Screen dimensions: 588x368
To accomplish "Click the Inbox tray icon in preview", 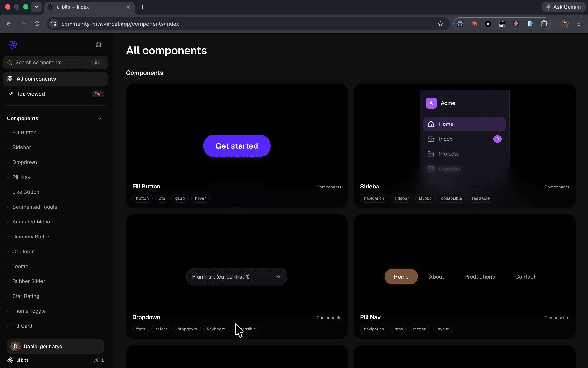I will pyautogui.click(x=431, y=139).
